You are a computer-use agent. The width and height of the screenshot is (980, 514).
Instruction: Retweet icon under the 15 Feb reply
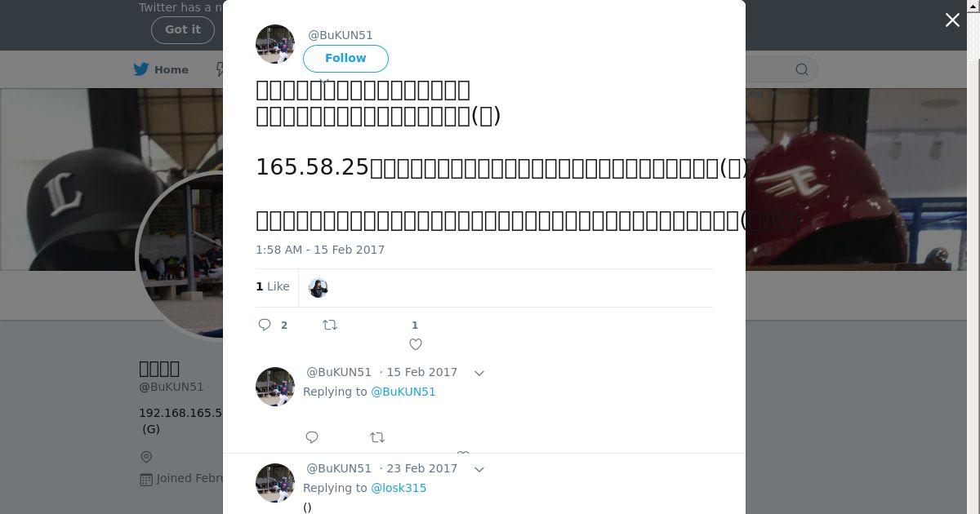[377, 437]
